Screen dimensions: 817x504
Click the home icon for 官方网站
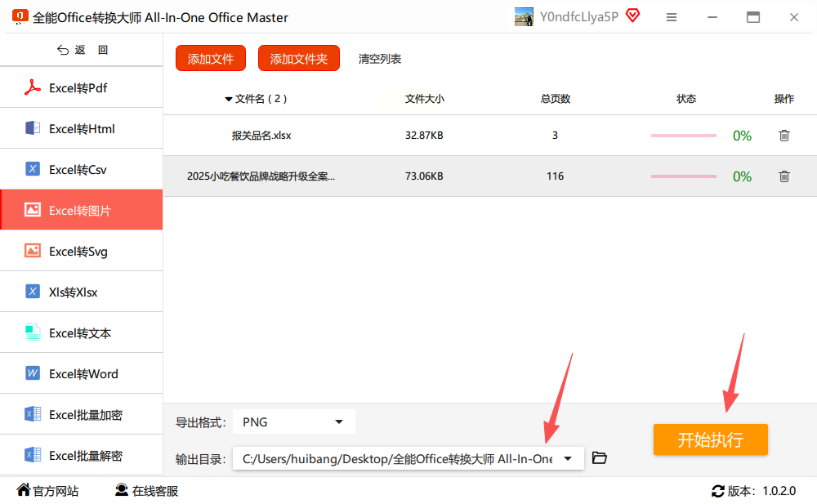(24, 489)
